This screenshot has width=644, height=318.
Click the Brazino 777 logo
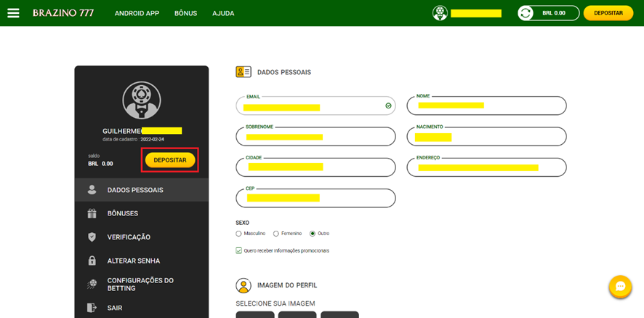63,13
